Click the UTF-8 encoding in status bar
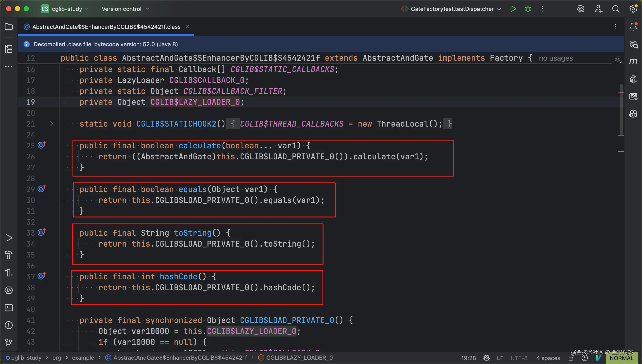The width and height of the screenshot is (642, 364). pos(519,358)
